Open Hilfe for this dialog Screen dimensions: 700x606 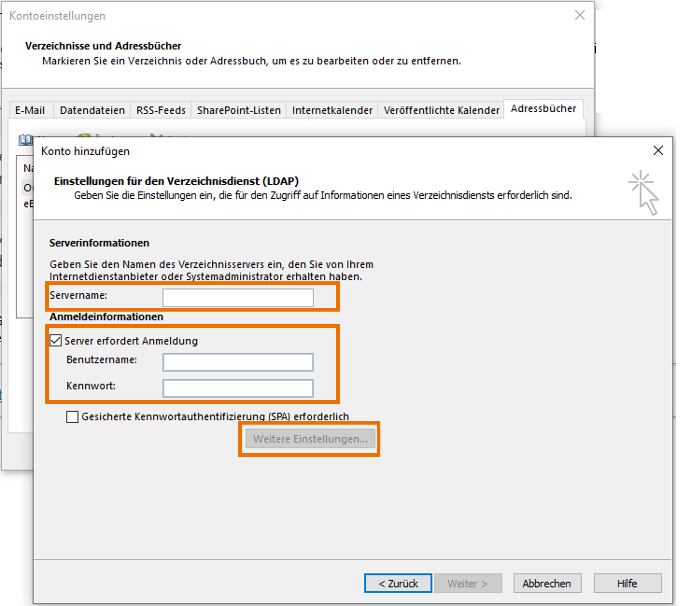click(627, 583)
